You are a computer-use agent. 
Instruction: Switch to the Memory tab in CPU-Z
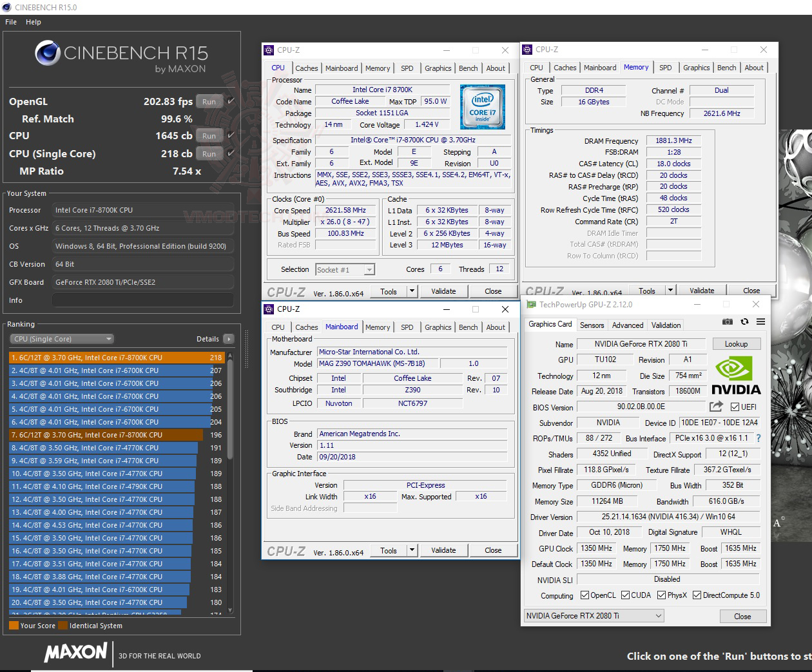378,68
